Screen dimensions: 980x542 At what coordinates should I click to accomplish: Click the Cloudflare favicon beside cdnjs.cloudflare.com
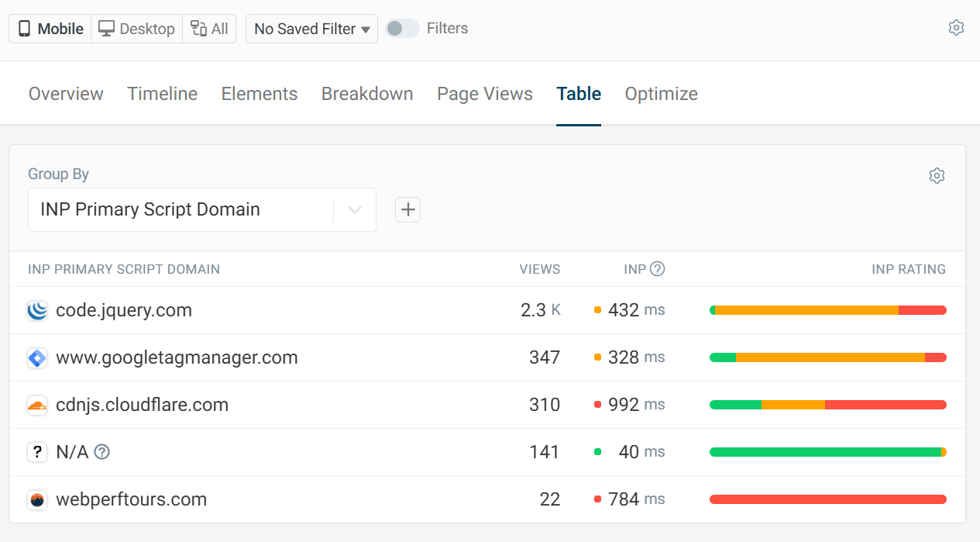coord(37,405)
